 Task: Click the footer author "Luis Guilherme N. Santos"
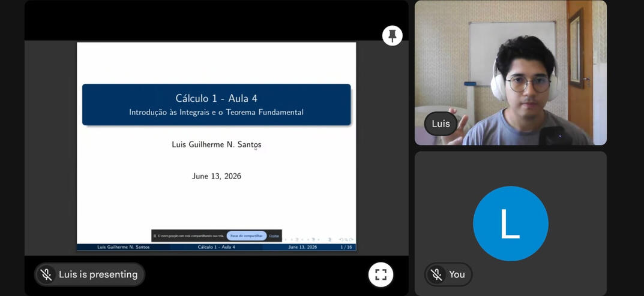[123, 247]
